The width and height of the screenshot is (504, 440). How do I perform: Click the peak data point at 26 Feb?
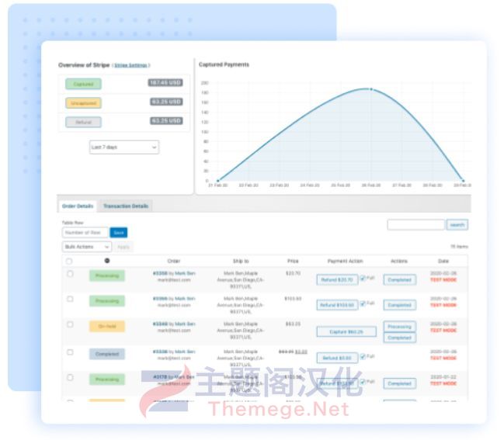pos(371,89)
